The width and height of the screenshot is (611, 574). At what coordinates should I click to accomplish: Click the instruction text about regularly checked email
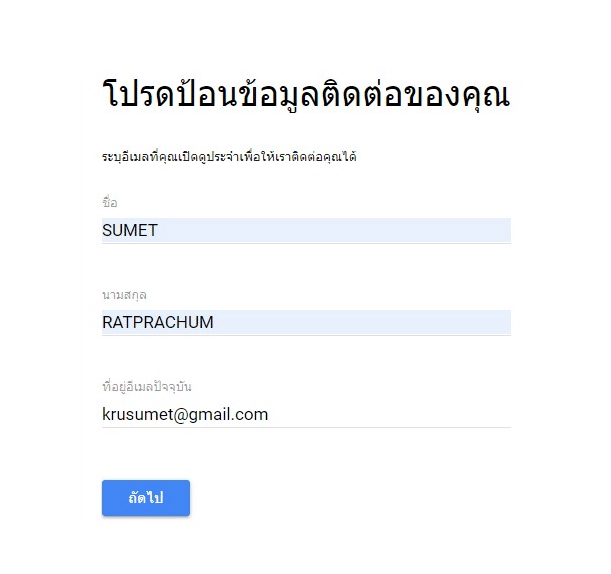tap(229, 157)
